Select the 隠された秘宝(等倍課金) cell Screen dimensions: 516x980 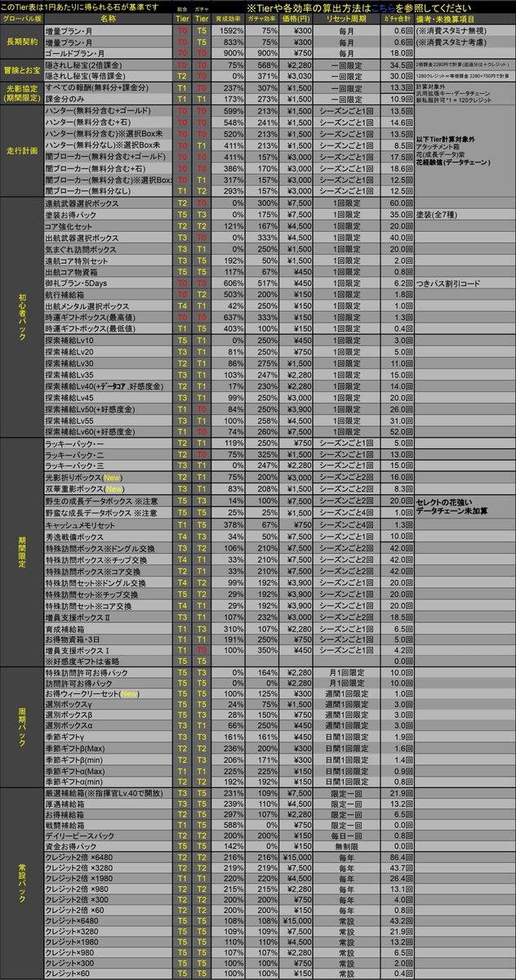point(108,75)
